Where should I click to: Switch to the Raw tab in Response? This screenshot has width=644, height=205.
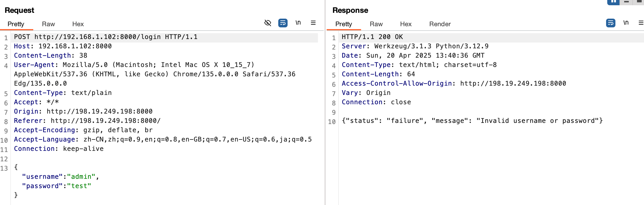[x=376, y=24]
